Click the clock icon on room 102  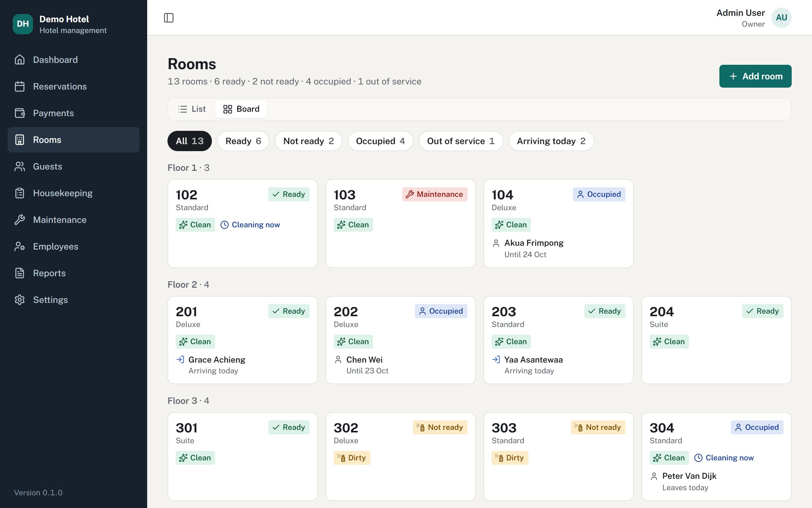(x=225, y=225)
